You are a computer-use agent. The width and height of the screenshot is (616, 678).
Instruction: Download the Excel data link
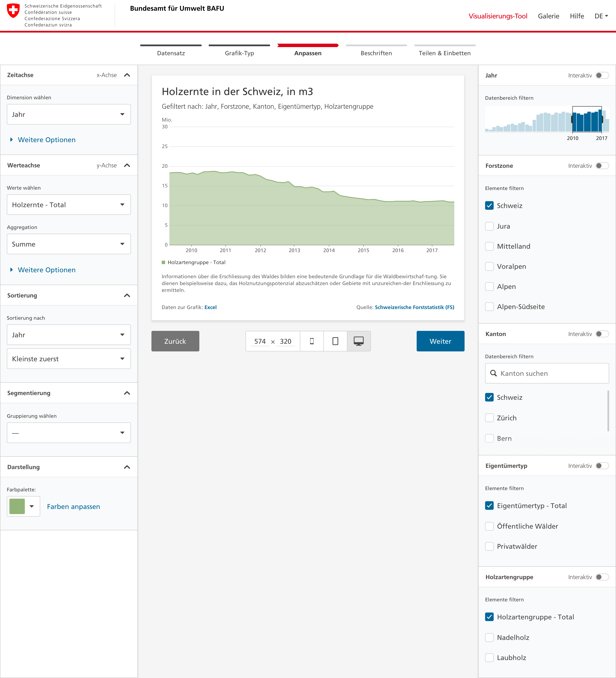(210, 307)
